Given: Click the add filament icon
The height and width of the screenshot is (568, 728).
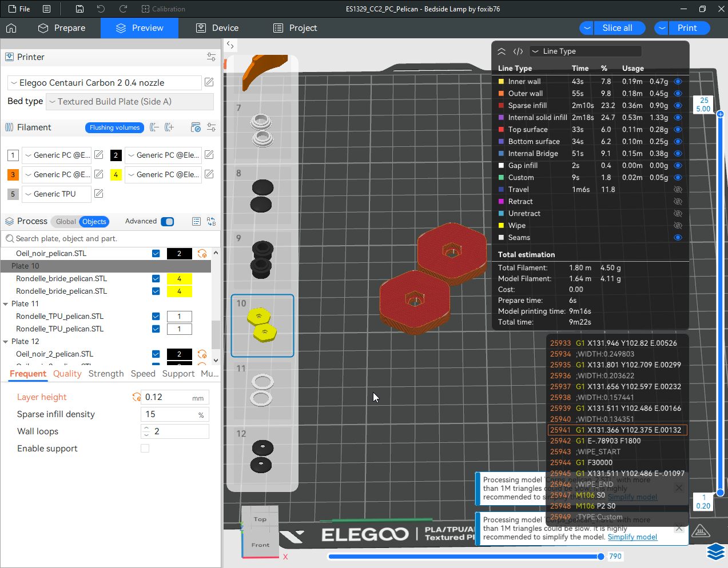Looking at the screenshot, I should click(x=169, y=127).
